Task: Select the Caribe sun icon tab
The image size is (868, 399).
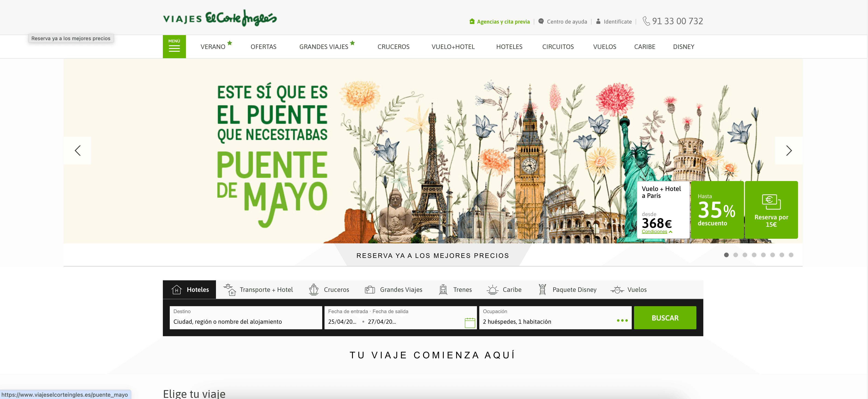Action: [x=492, y=290]
